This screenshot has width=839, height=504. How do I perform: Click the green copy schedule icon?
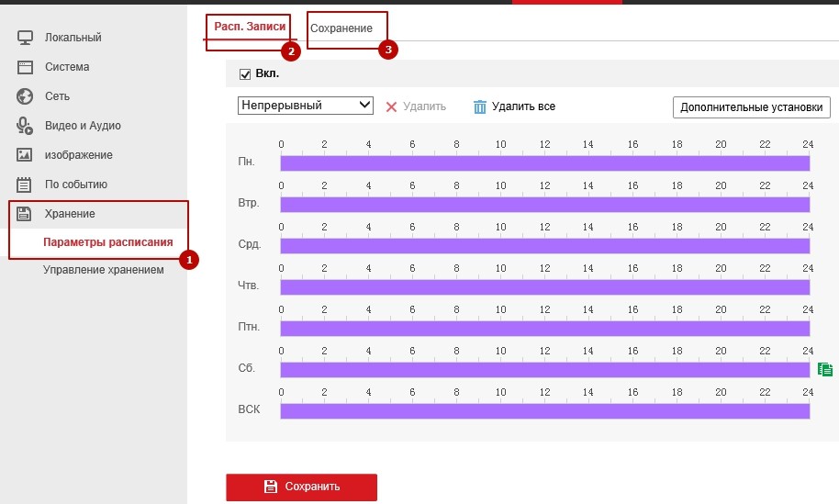[825, 369]
